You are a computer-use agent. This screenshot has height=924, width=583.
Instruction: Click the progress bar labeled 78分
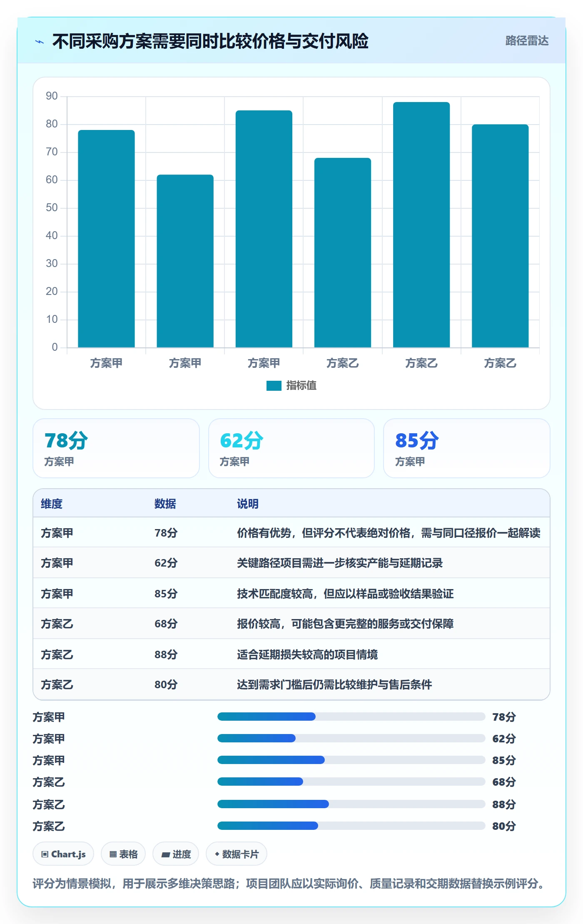coord(351,717)
